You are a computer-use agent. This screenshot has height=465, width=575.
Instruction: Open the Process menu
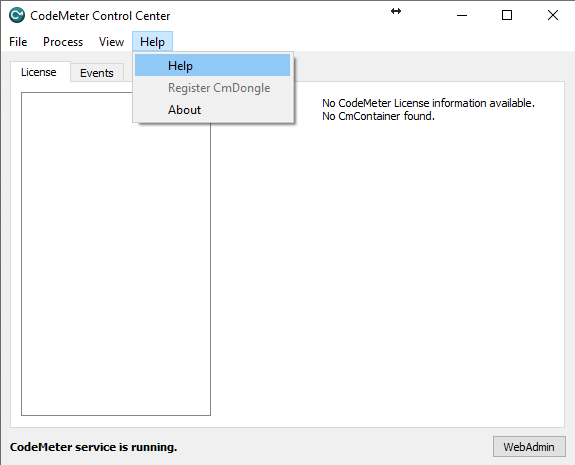pos(63,42)
